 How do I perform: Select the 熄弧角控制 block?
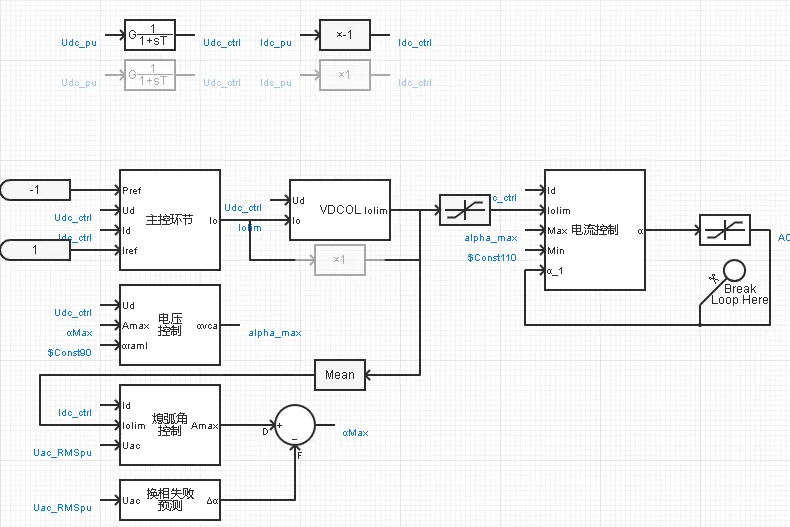169,425
